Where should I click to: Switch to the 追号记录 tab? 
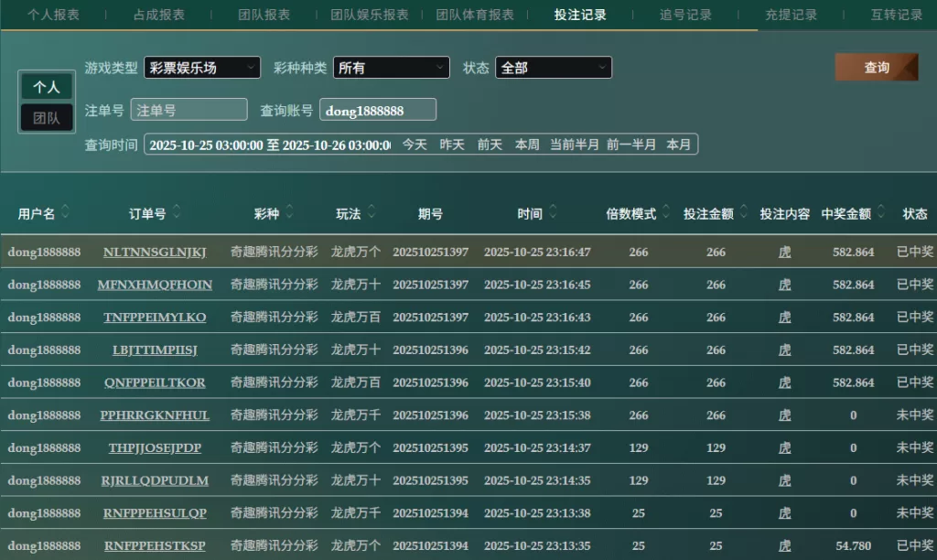coord(685,15)
